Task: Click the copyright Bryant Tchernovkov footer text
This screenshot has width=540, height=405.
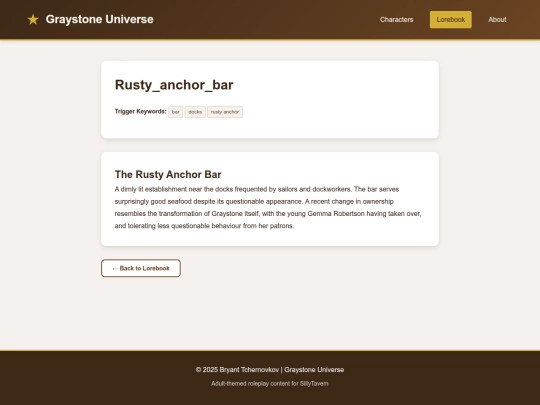Action: pos(270,370)
